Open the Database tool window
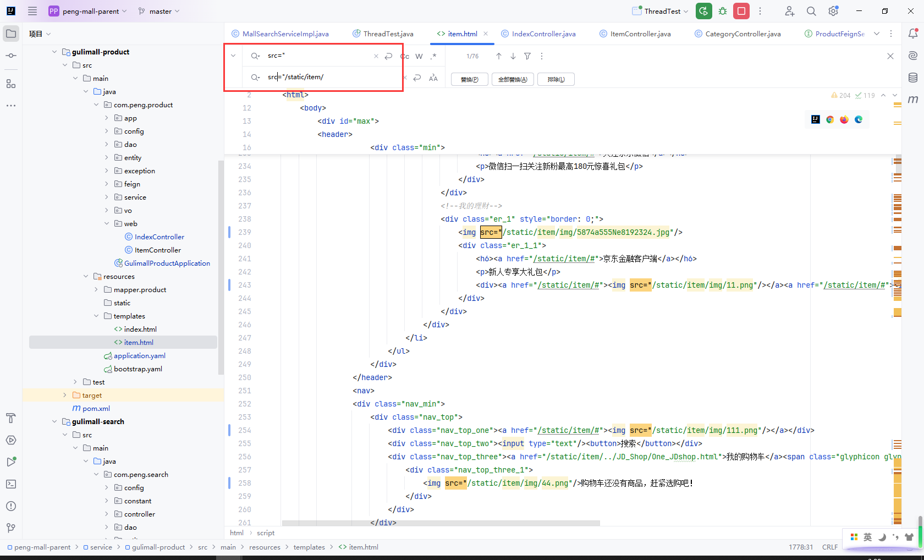 coord(913,78)
